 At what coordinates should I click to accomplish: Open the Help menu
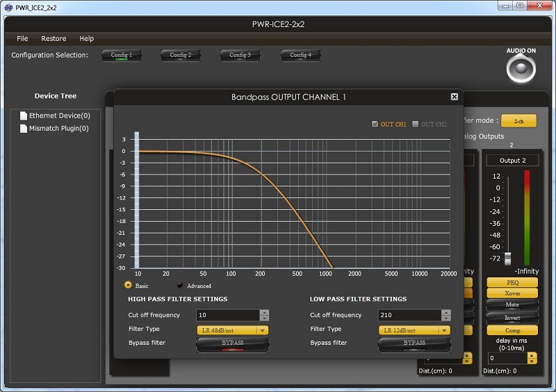pyautogui.click(x=86, y=39)
